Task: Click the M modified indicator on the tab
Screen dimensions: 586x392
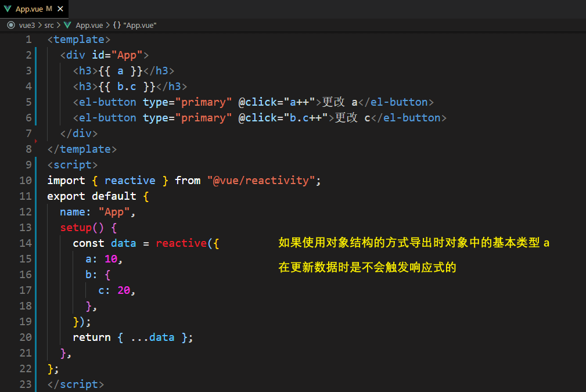Action: pyautogui.click(x=49, y=9)
